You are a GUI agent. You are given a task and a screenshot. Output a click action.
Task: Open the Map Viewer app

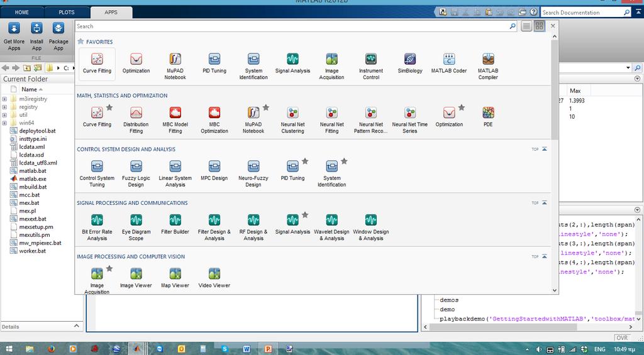tap(175, 278)
